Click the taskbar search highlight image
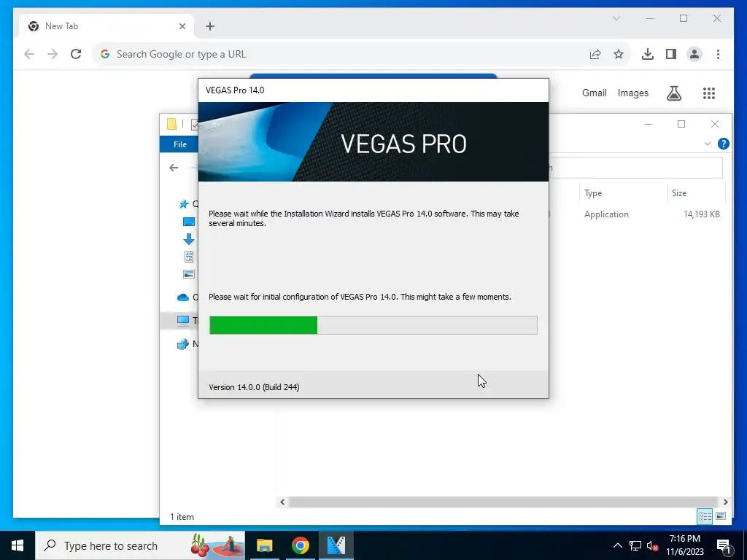The width and height of the screenshot is (747, 560). click(217, 545)
